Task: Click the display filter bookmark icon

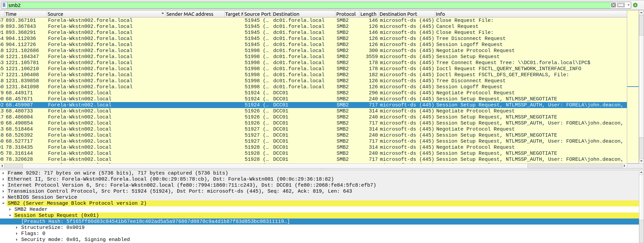Action: [4, 5]
